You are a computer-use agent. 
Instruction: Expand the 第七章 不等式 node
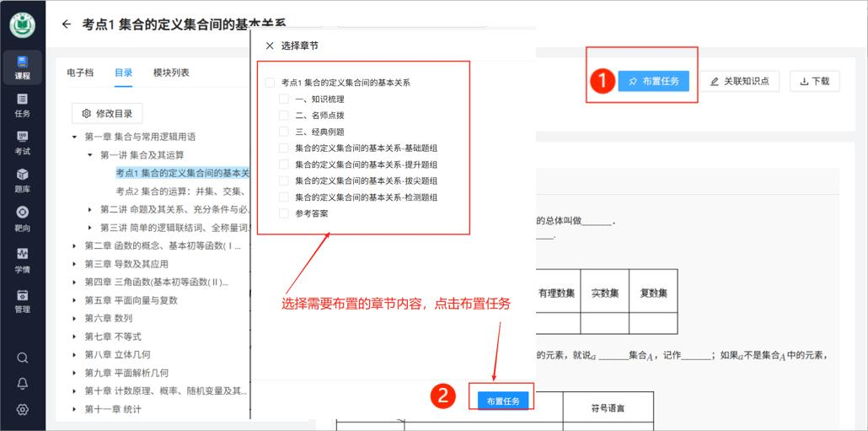click(x=75, y=337)
